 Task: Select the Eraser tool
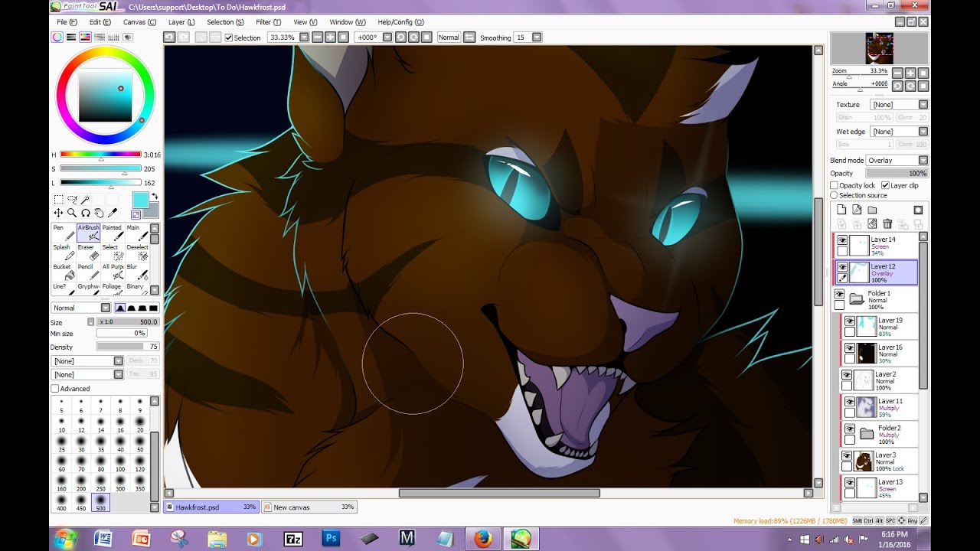click(88, 253)
